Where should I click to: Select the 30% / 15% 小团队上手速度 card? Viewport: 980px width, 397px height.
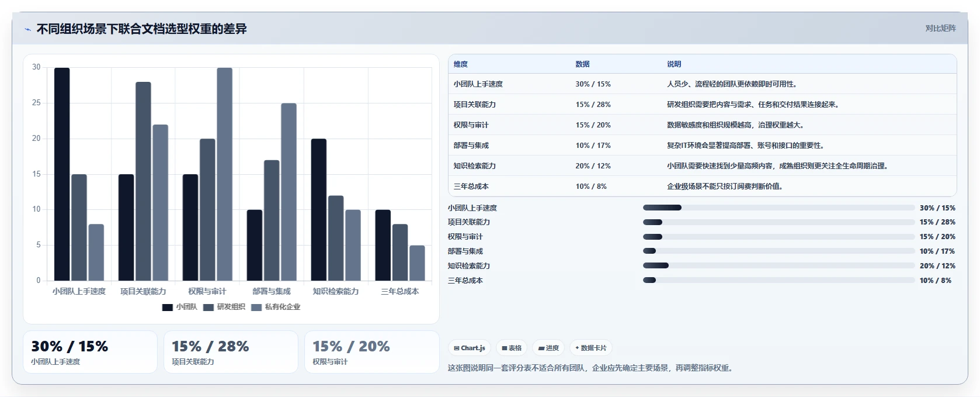[x=90, y=352]
